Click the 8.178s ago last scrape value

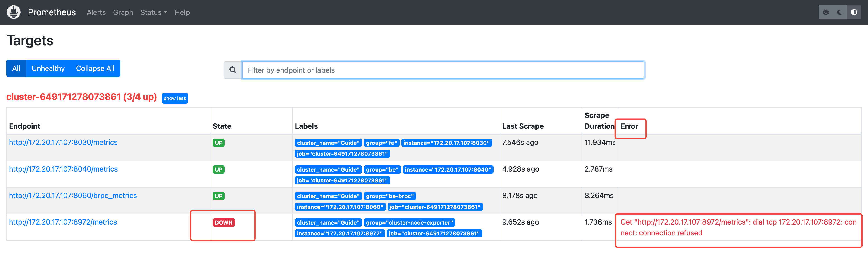coord(520,196)
